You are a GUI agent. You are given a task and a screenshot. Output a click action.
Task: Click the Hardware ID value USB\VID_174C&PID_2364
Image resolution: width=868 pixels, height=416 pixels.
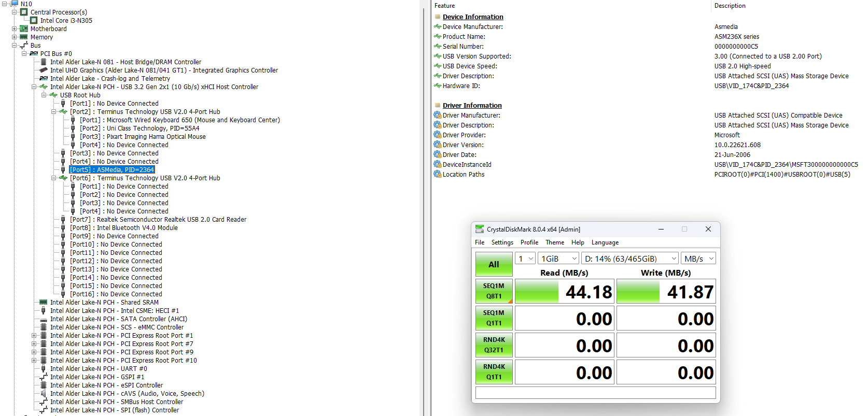(x=751, y=86)
